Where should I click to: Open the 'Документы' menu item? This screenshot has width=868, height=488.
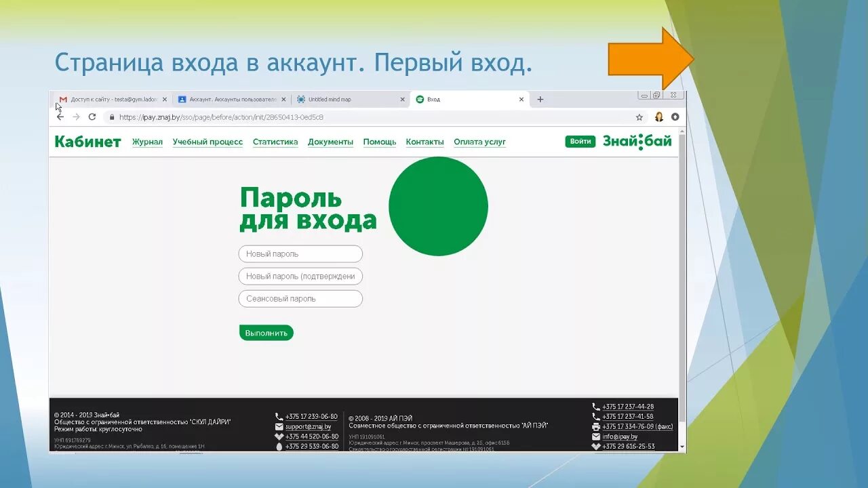tap(330, 142)
